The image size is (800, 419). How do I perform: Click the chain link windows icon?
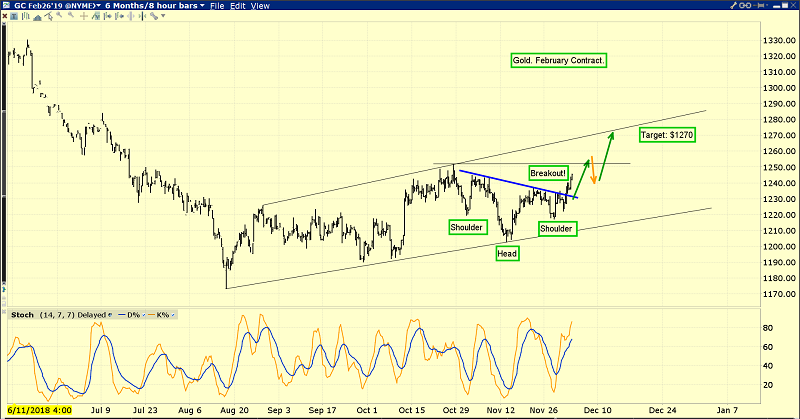[745, 5]
